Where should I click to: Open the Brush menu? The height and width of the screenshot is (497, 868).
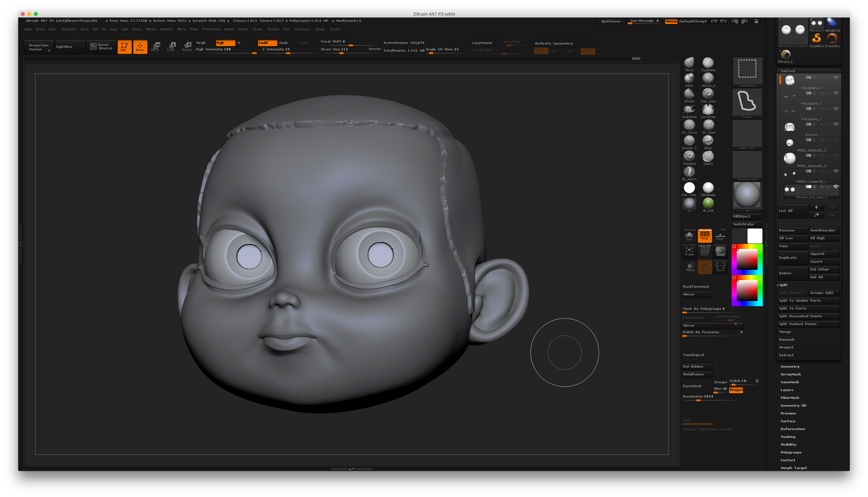point(40,29)
